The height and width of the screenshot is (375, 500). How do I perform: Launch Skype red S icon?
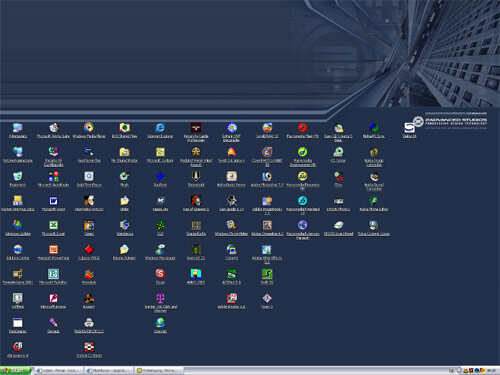[160, 274]
